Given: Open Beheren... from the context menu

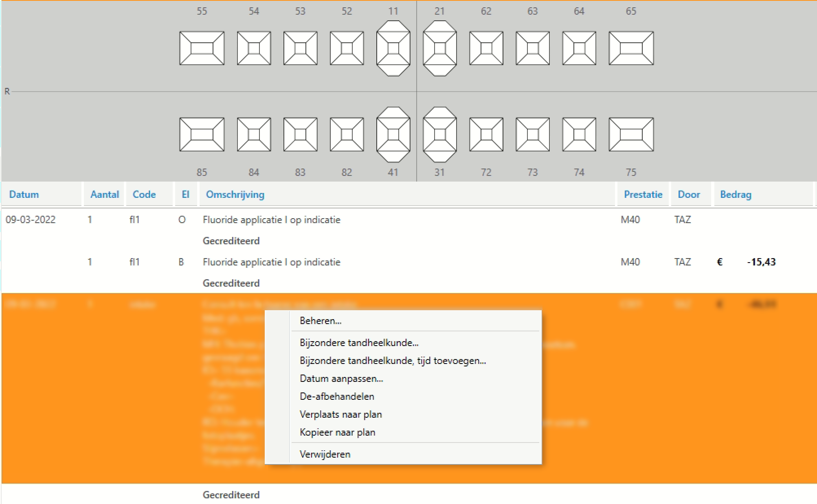Looking at the screenshot, I should point(403,321).
